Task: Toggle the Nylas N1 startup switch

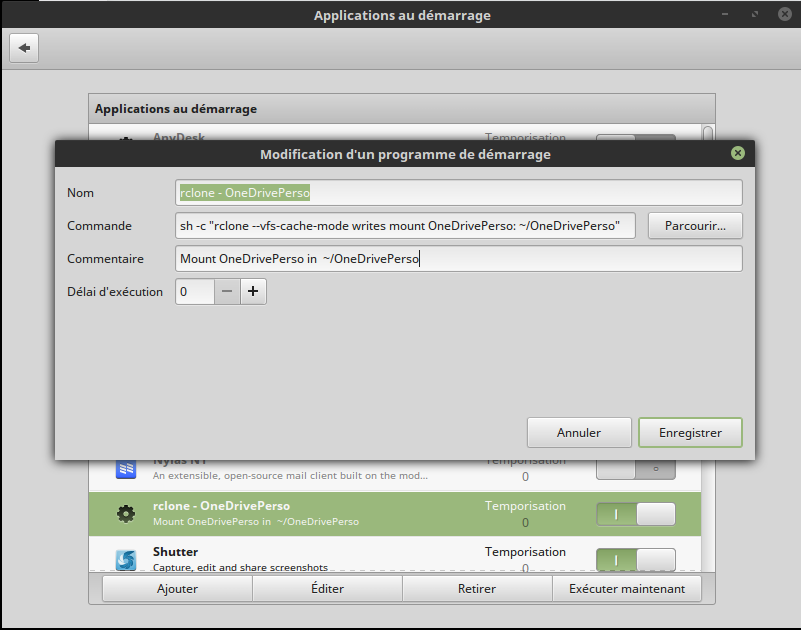Action: point(635,468)
